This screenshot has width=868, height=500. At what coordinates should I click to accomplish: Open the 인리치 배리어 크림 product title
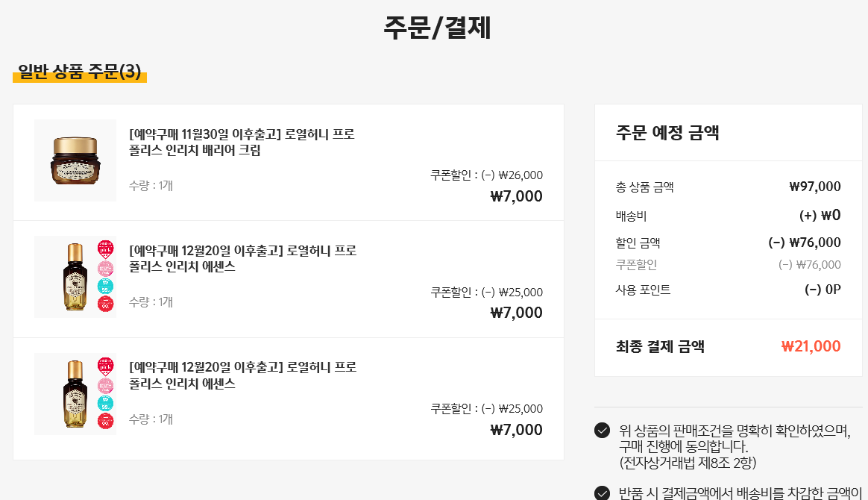pos(242,142)
